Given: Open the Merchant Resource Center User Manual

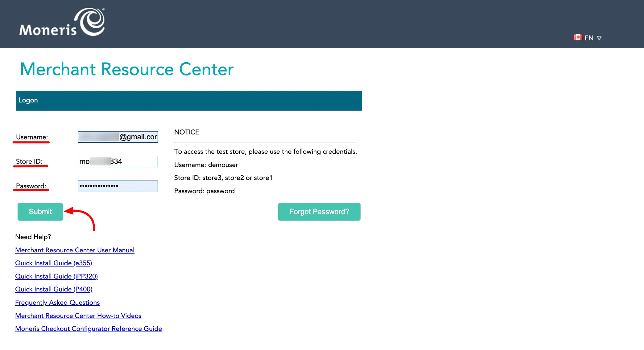Looking at the screenshot, I should tap(75, 250).
